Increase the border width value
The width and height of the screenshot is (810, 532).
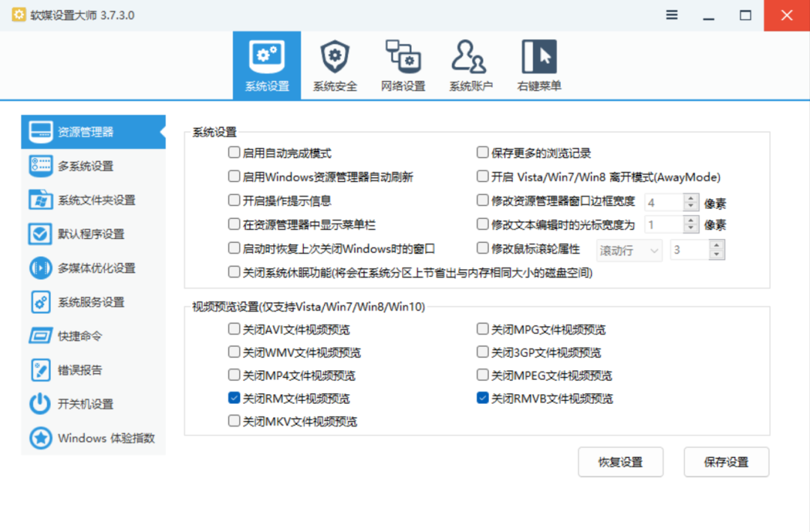pyautogui.click(x=691, y=198)
